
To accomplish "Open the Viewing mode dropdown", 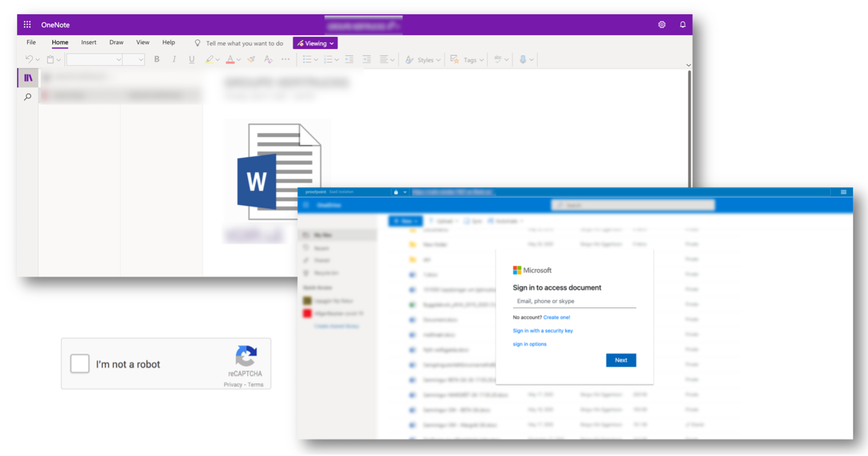I will coord(316,43).
